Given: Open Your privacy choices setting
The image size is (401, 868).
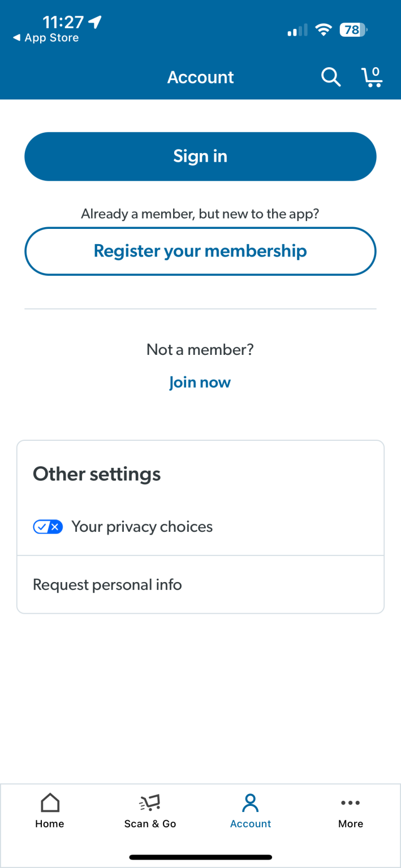Looking at the screenshot, I should 142,527.
